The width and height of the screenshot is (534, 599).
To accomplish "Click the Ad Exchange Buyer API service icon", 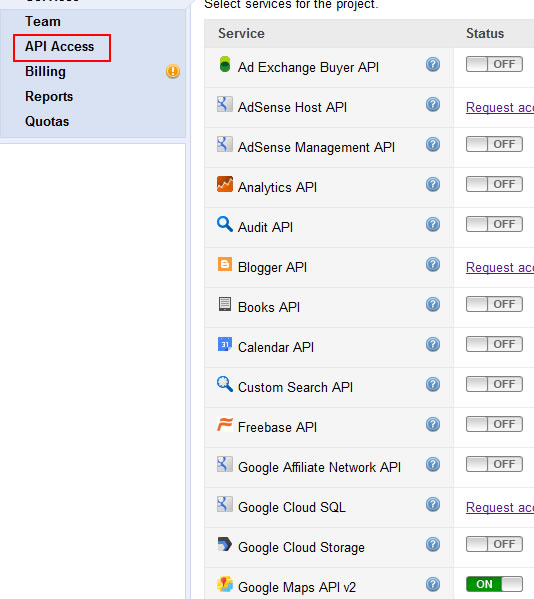I will click(x=225, y=64).
